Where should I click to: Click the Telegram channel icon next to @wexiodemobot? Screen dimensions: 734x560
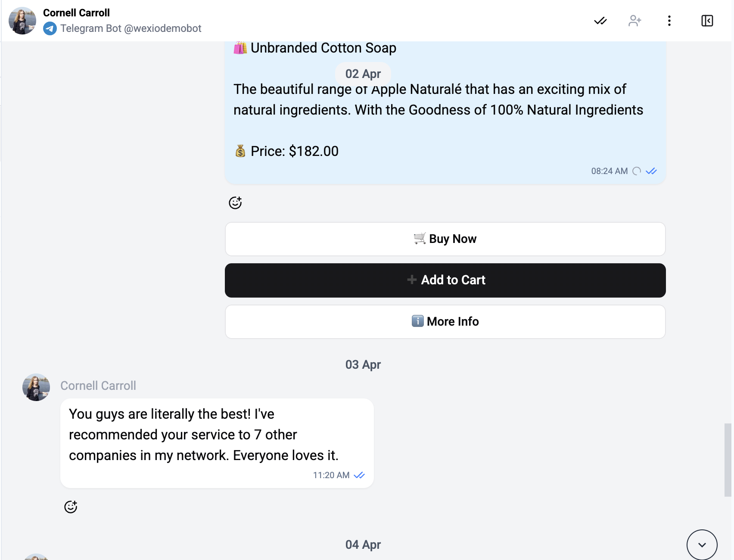pos(50,28)
